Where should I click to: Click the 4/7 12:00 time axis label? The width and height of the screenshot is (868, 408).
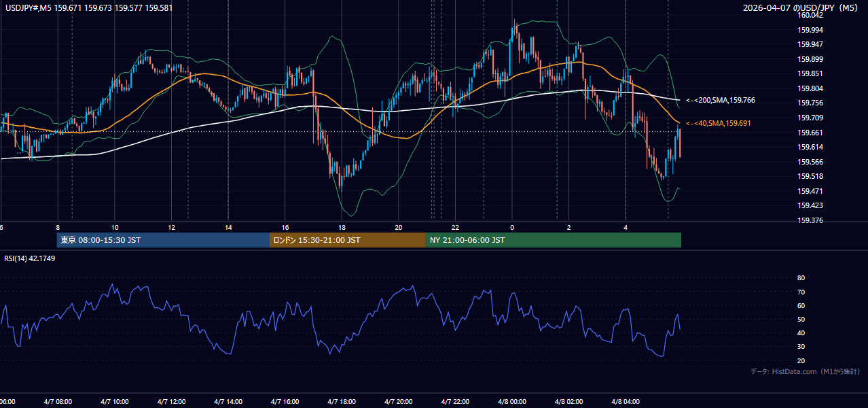click(x=171, y=402)
